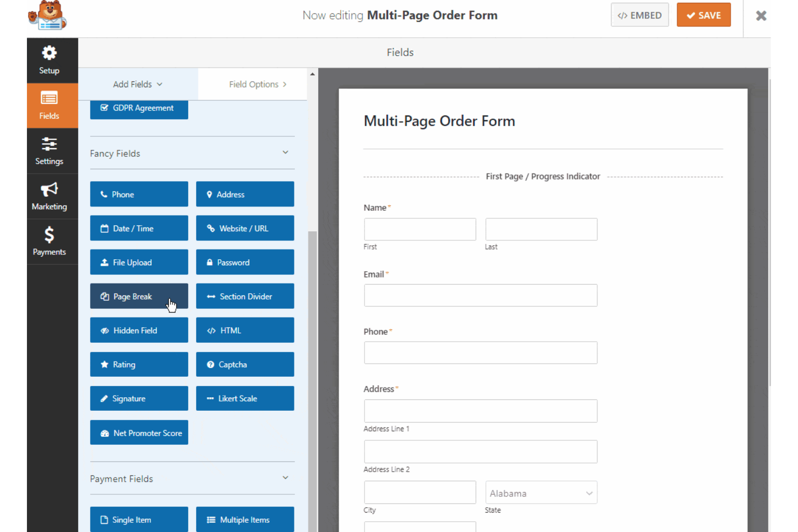Open the Setup panel gear icon
This screenshot has height=532, width=798.
point(49,53)
